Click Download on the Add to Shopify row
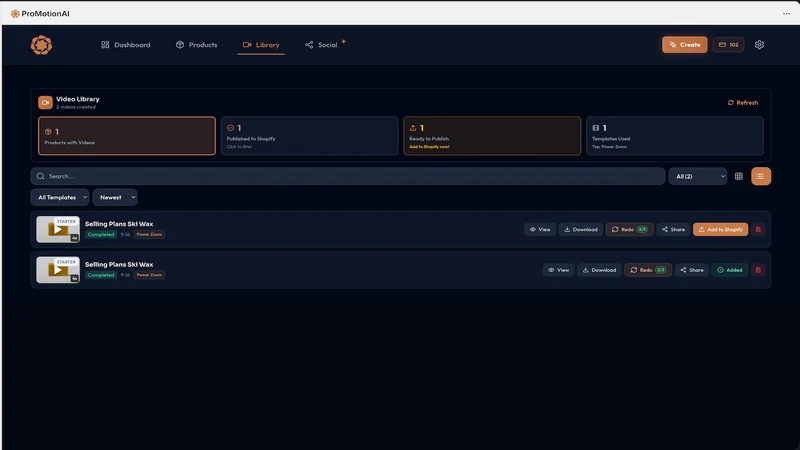Screen dimensions: 800x450 tap(581, 230)
